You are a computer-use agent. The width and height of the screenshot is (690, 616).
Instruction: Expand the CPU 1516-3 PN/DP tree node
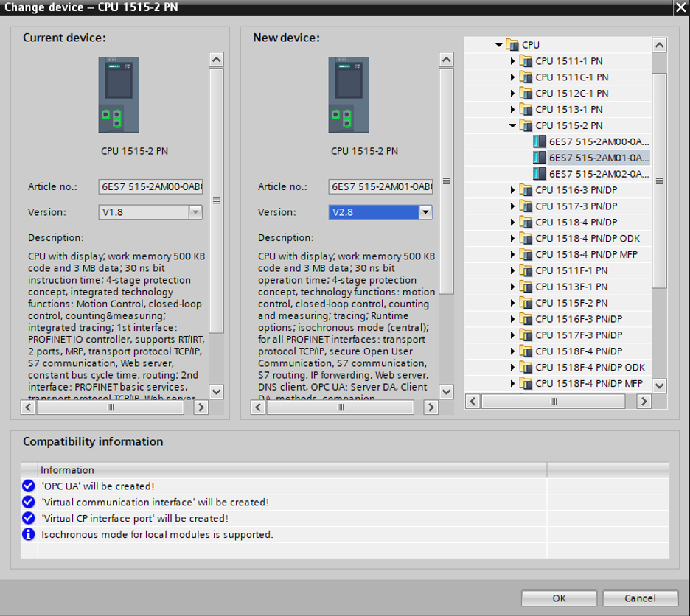point(512,190)
